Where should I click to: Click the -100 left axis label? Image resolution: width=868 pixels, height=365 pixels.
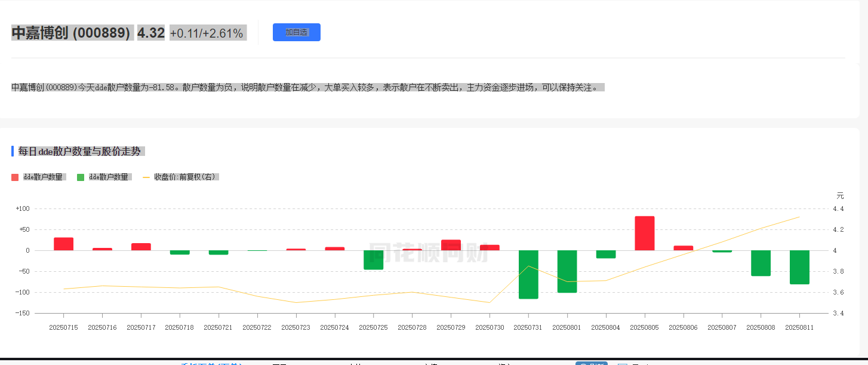click(23, 292)
